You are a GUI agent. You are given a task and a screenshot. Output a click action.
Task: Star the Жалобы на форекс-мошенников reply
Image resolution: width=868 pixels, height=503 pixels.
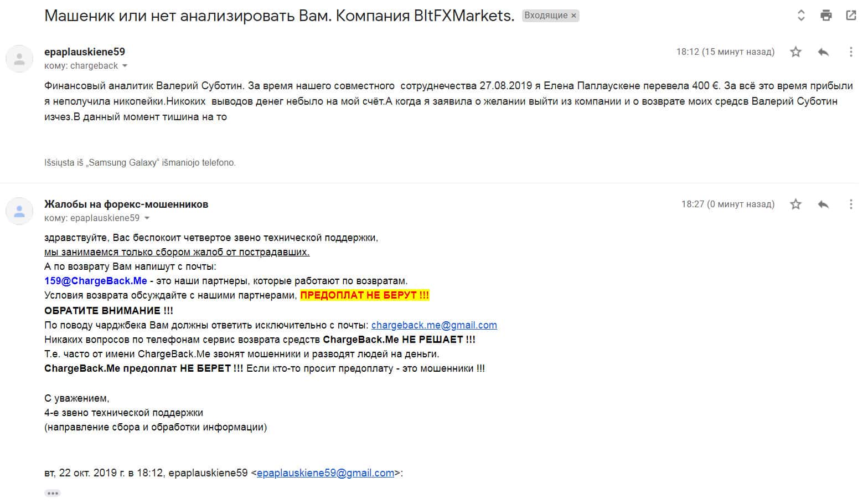tap(795, 204)
